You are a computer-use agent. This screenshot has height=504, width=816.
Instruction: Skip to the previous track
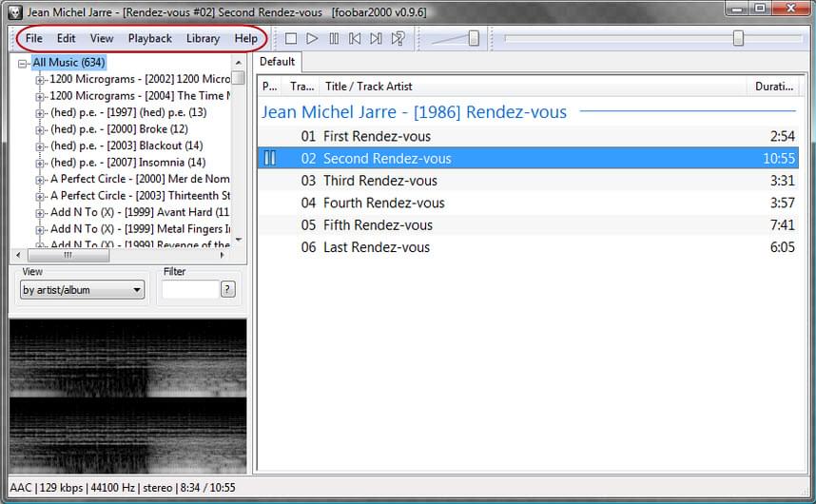[355, 39]
